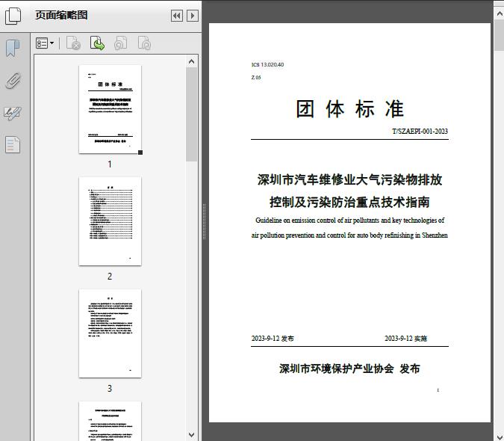Screen dimensions: 504x441
Task: Click the title line "深圳市汽车维修业大气污染物排放"
Action: 349,179
